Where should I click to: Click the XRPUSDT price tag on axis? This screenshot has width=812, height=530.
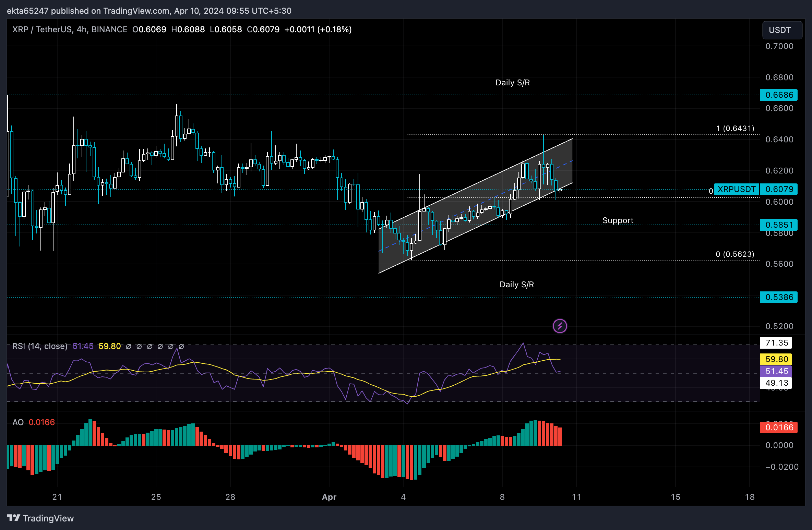[737, 189]
